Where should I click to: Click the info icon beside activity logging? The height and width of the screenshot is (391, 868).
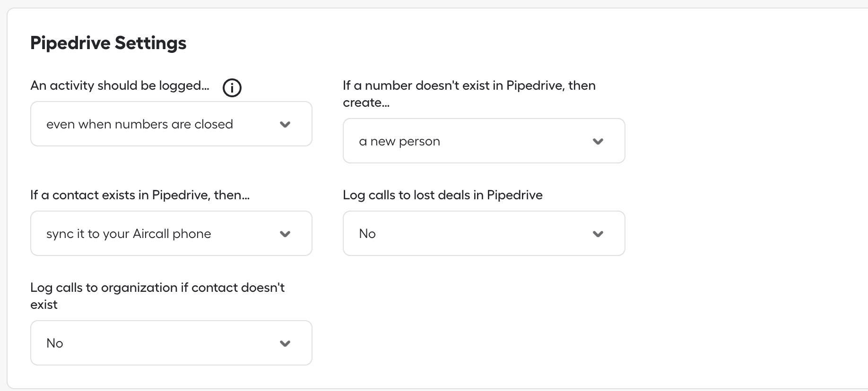(x=232, y=88)
